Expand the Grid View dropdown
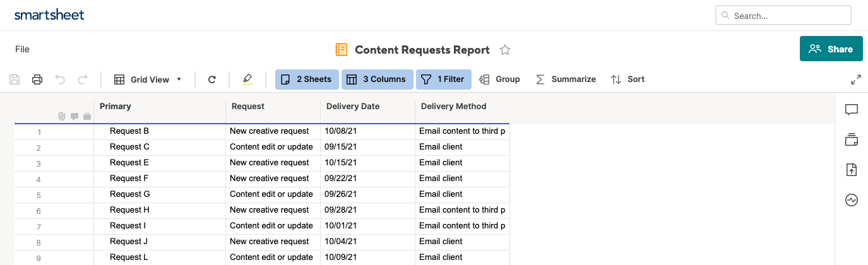Screen dimensions: 868x265 point(148,79)
